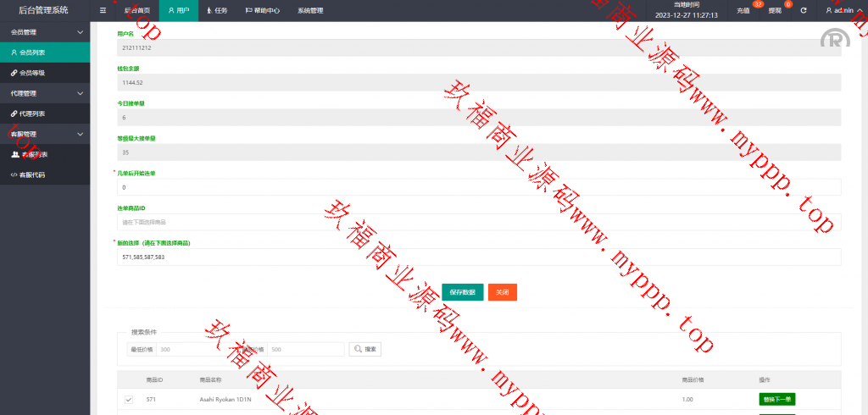Click the refresh icon in top bar
Viewport: 868px width, 415px height.
click(803, 11)
